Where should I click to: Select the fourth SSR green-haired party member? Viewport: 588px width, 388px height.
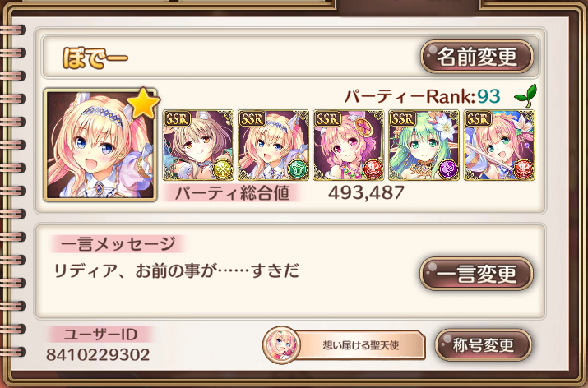click(x=424, y=145)
